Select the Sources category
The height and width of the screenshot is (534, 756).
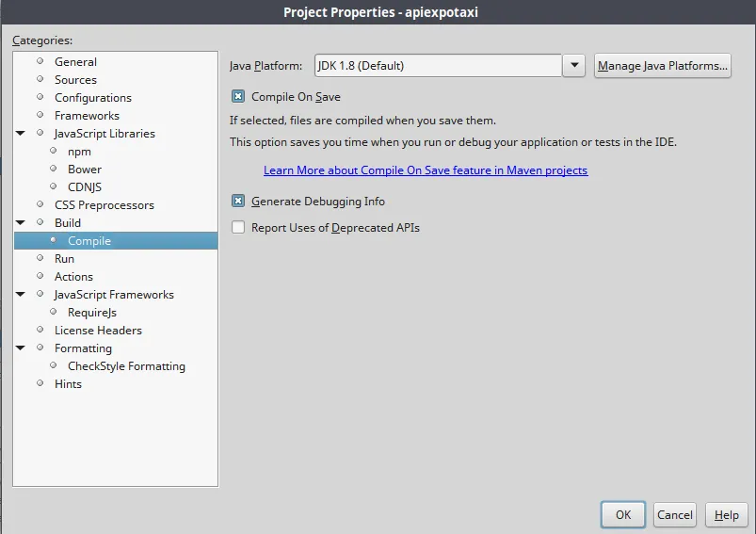75,80
